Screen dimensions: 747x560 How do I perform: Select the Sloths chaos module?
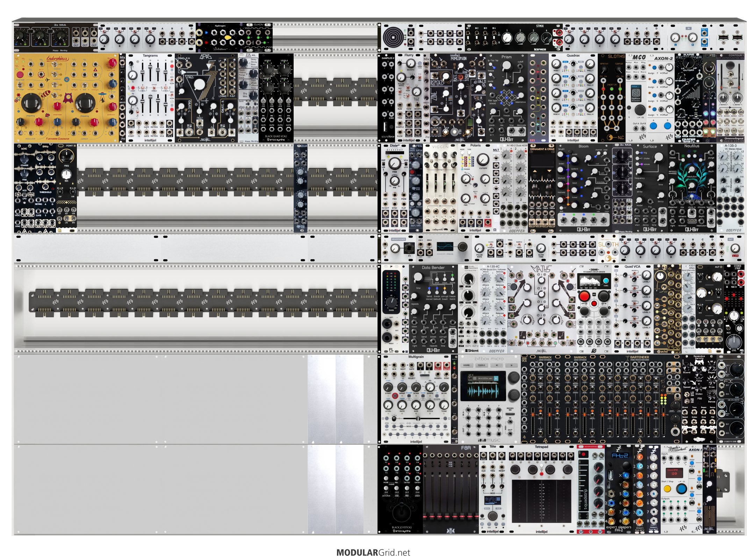(x=612, y=97)
